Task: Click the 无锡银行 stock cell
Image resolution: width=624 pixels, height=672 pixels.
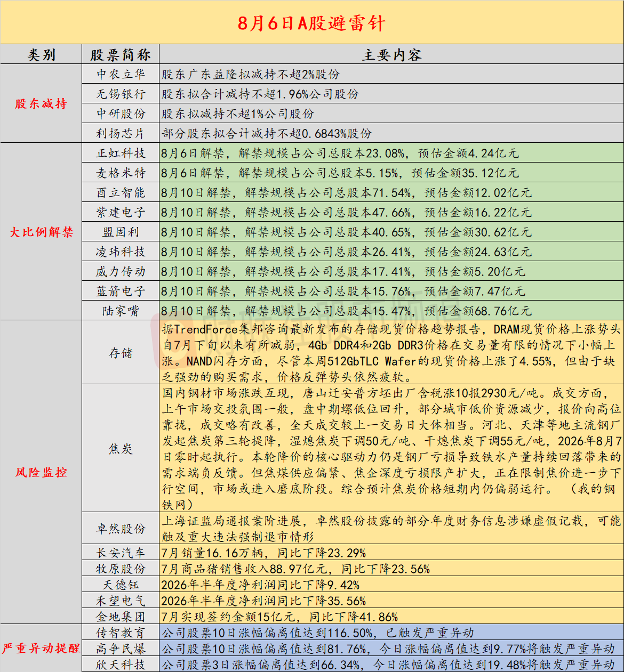Action: click(x=121, y=94)
